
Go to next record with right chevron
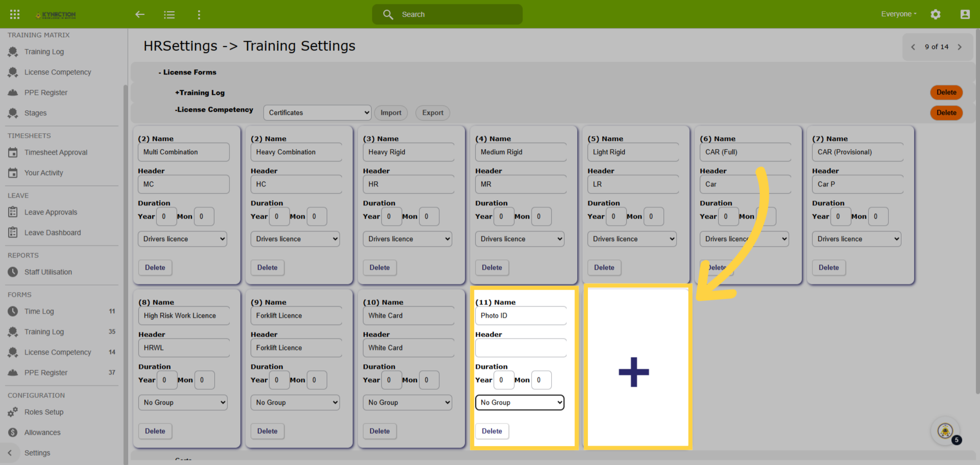[x=960, y=47]
